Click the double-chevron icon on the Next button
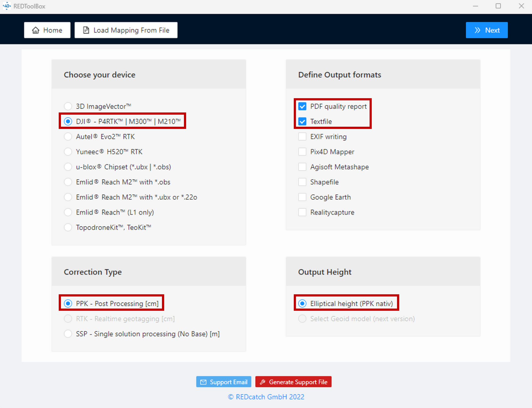Image resolution: width=532 pixels, height=408 pixels. coord(478,30)
